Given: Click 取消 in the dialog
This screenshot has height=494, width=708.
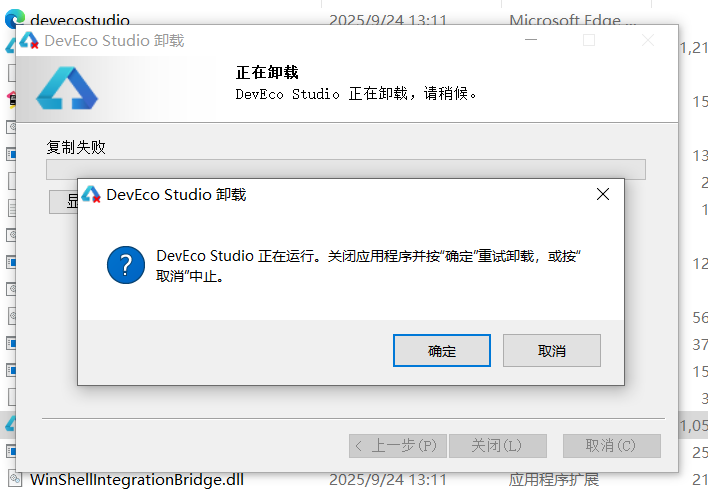Looking at the screenshot, I should (552, 350).
